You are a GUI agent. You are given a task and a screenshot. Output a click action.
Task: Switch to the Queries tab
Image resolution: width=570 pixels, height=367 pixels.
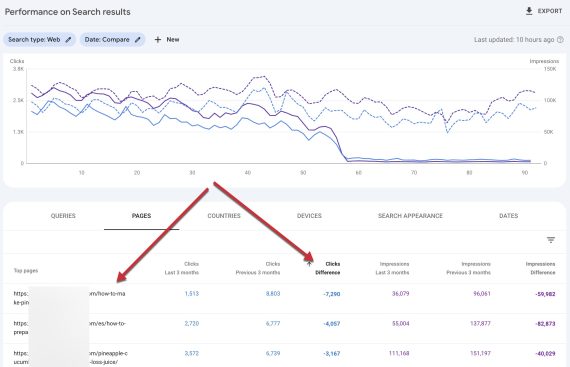tap(63, 216)
